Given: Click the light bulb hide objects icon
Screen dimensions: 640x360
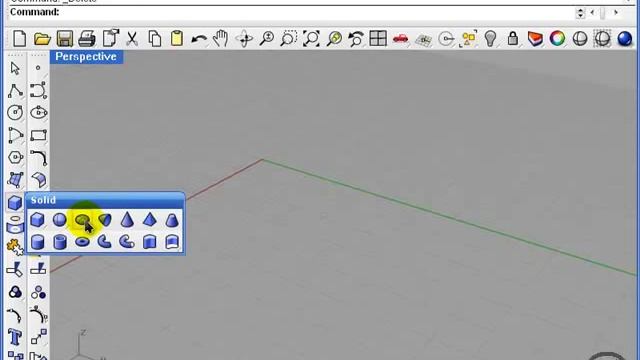Looking at the screenshot, I should click(490, 39).
